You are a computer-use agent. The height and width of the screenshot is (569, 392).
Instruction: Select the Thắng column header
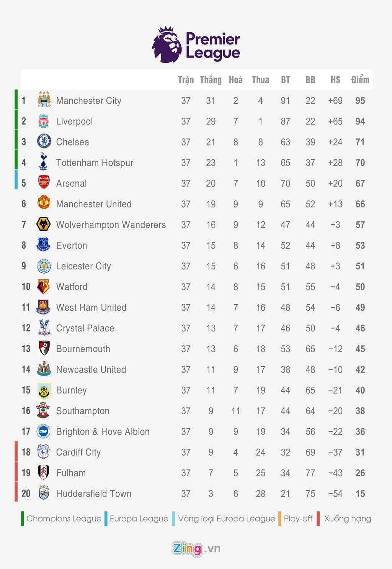click(211, 80)
